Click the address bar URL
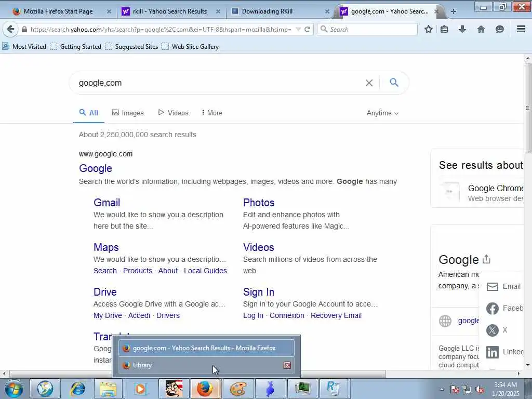The width and height of the screenshot is (532, 399). point(161,30)
